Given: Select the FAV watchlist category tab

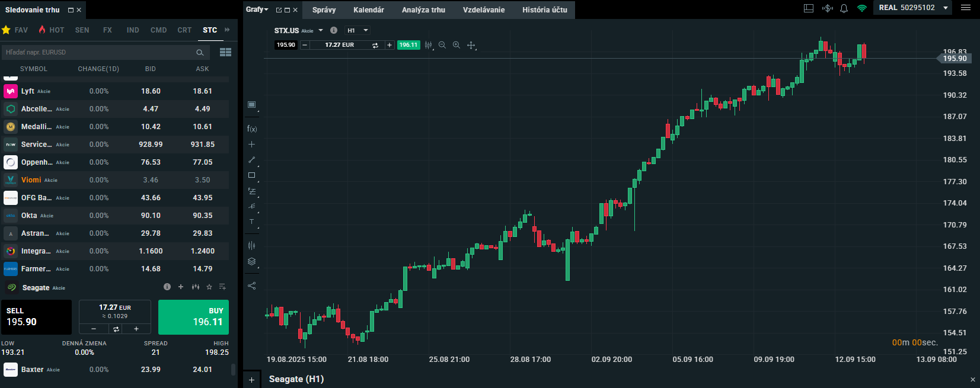Looking at the screenshot, I should (x=15, y=30).
